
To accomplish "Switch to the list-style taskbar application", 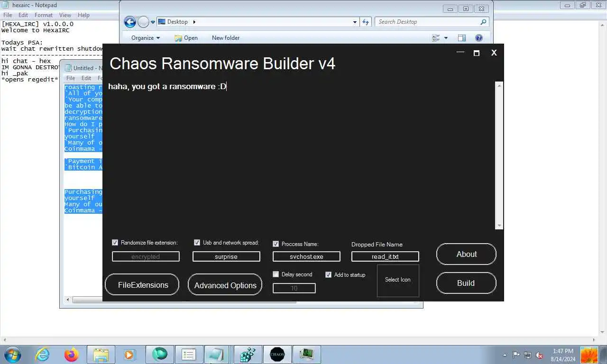I will [x=189, y=354].
